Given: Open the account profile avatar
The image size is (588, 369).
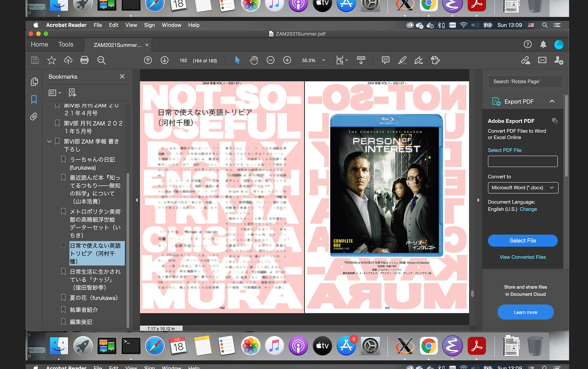Looking at the screenshot, I should point(558,45).
